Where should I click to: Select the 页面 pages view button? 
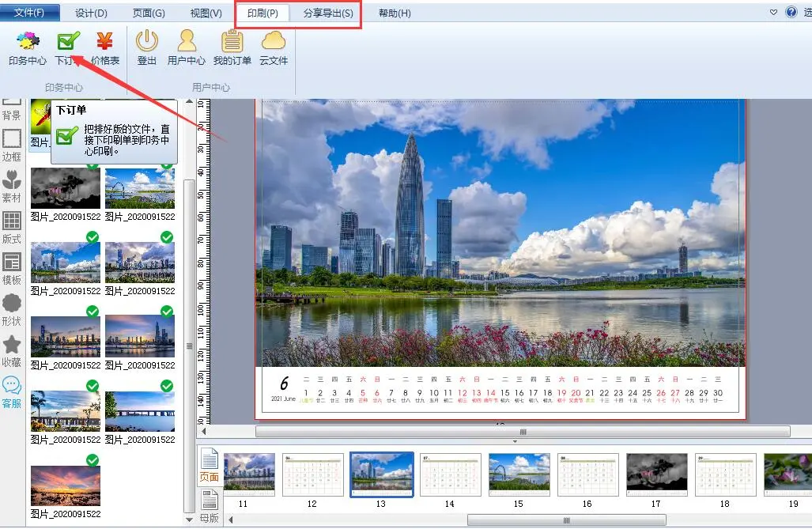point(209,467)
